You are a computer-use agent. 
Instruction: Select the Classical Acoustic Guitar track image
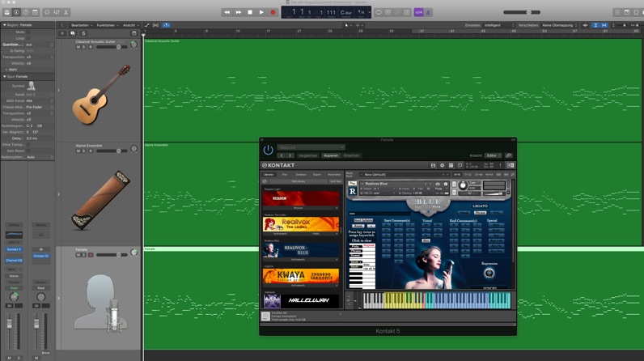(x=101, y=95)
